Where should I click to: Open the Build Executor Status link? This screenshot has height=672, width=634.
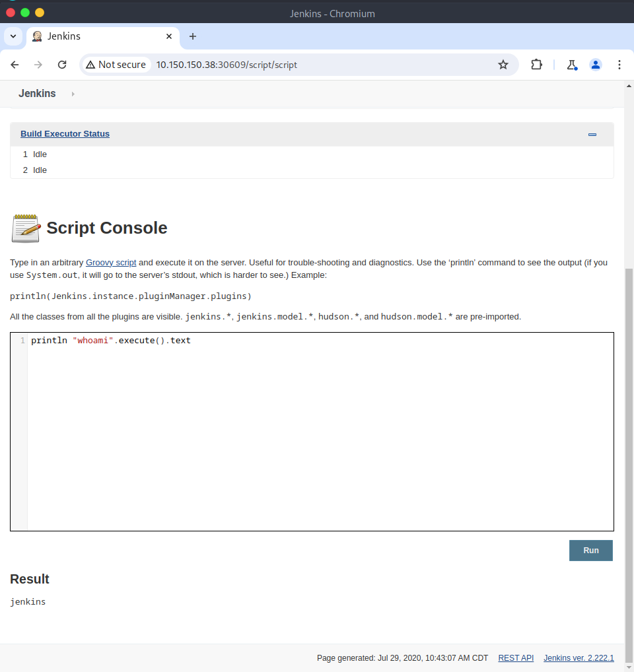(65, 134)
